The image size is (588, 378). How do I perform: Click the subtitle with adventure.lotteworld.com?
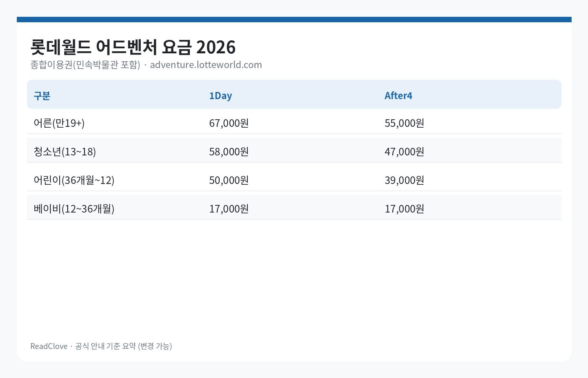click(146, 65)
